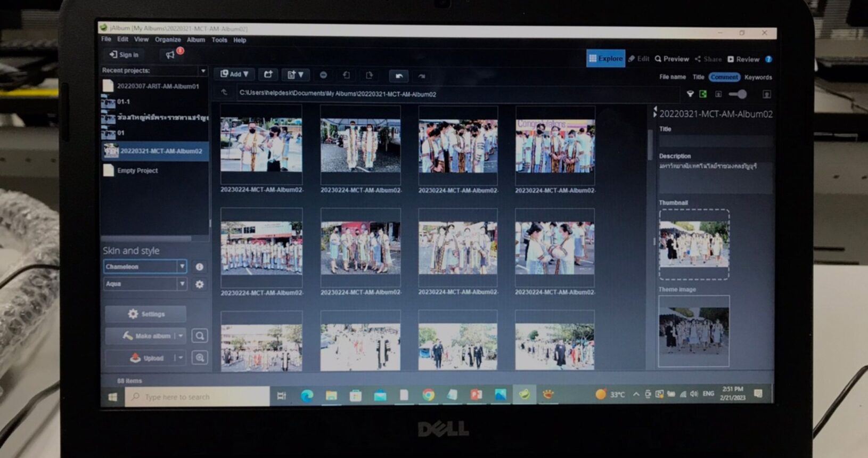Select project 20220307-ARIT-AM-Album01
Screen dimensions: 868x458
click(x=154, y=86)
